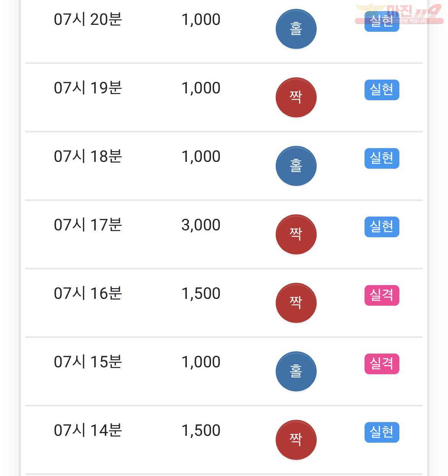Click the blue 홀 circle at 07시 15분

(x=296, y=372)
